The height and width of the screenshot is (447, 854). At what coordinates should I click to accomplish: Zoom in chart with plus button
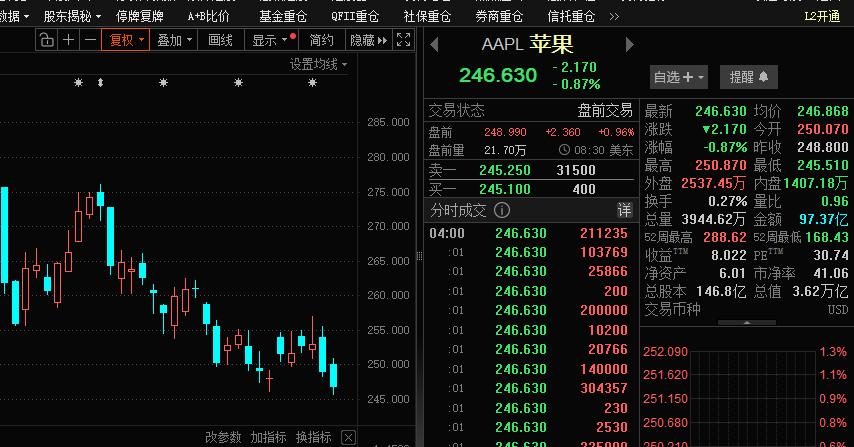click(x=69, y=40)
